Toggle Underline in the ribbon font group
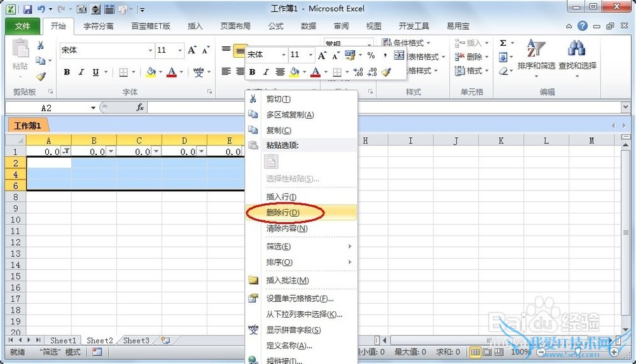This screenshot has width=636, height=364. point(95,72)
